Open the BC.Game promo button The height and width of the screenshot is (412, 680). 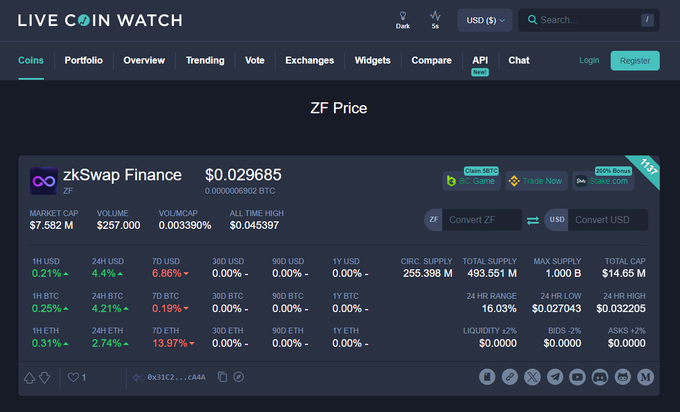click(471, 181)
